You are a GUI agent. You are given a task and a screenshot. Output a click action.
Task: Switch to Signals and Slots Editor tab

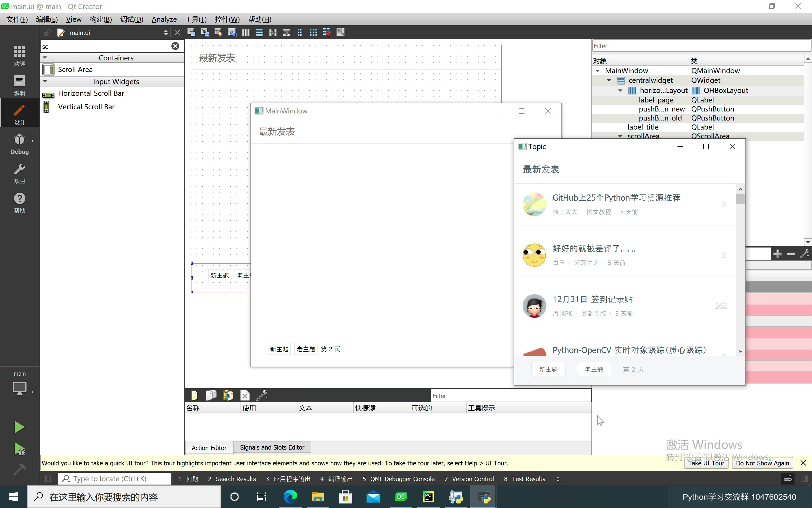(272, 447)
